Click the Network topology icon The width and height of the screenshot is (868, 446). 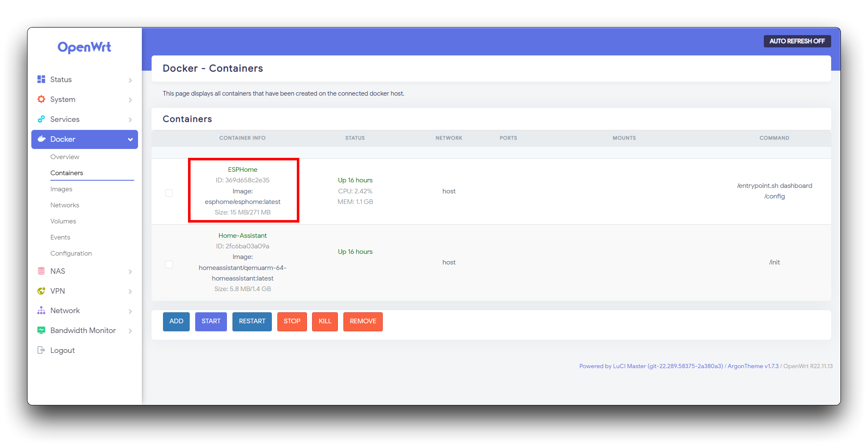pos(41,310)
